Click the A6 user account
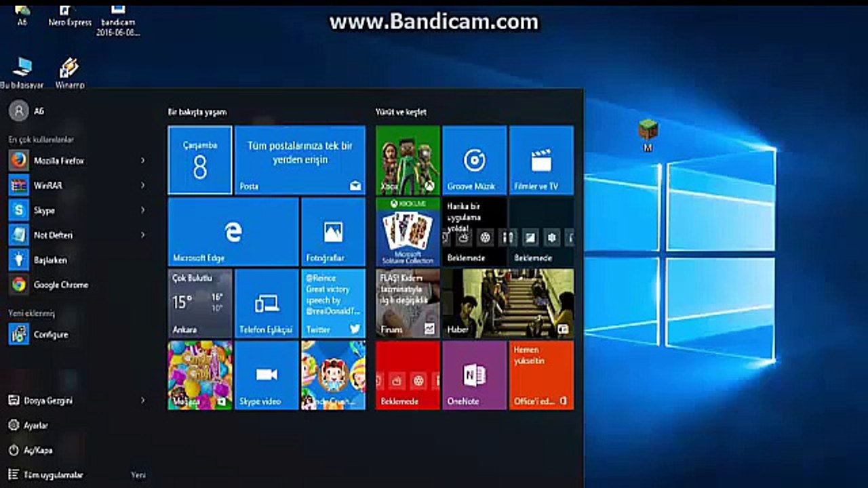The image size is (868, 488). tap(27, 110)
